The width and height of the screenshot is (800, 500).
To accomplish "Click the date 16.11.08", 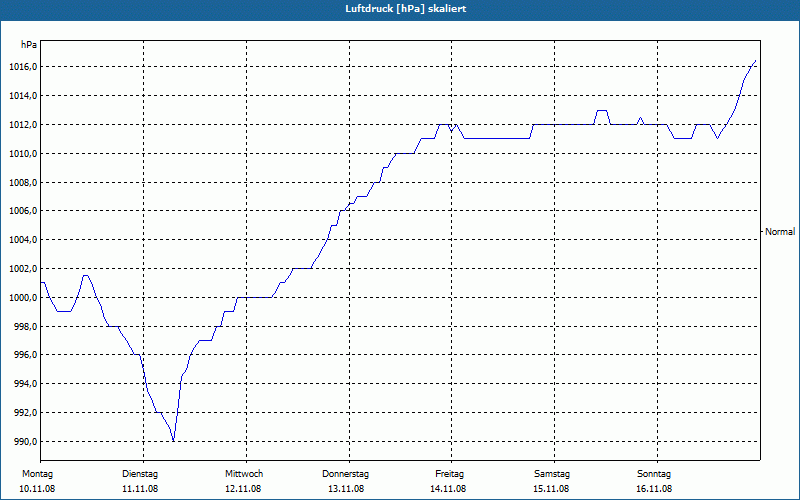I will point(654,489).
